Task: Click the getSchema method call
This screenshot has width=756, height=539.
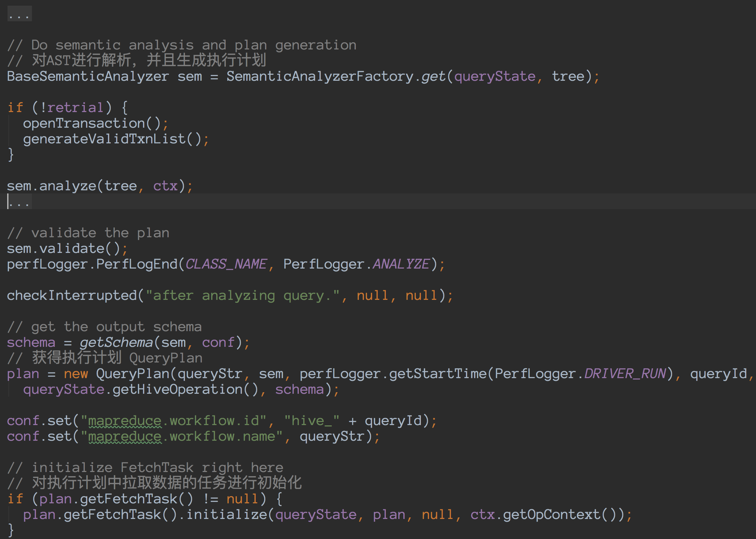Action: [x=116, y=343]
